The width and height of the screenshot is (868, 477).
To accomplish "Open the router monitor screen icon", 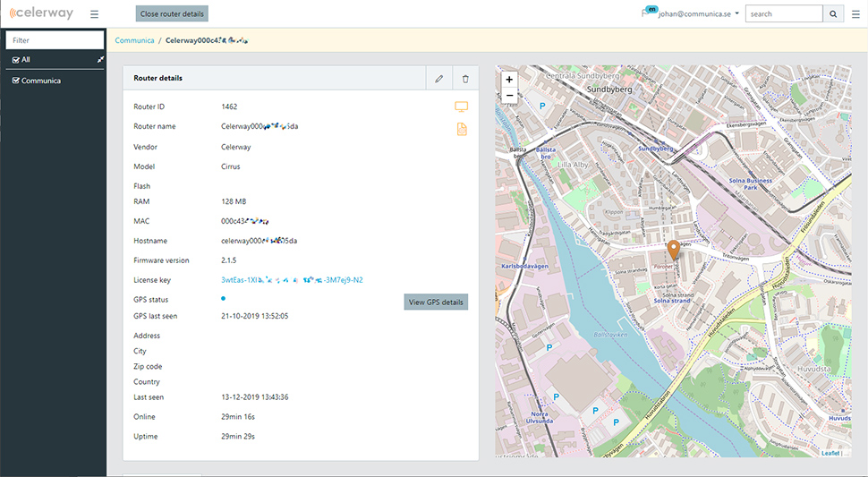I will point(461,106).
